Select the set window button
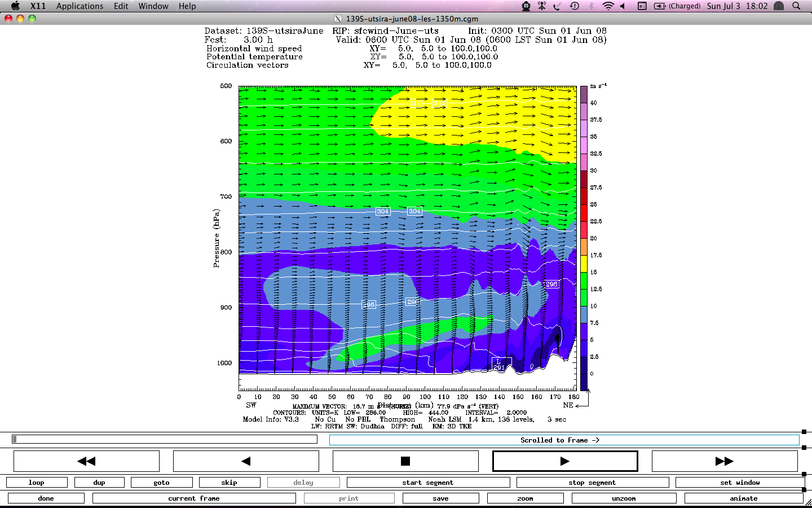This screenshot has height=508, width=812. (740, 483)
